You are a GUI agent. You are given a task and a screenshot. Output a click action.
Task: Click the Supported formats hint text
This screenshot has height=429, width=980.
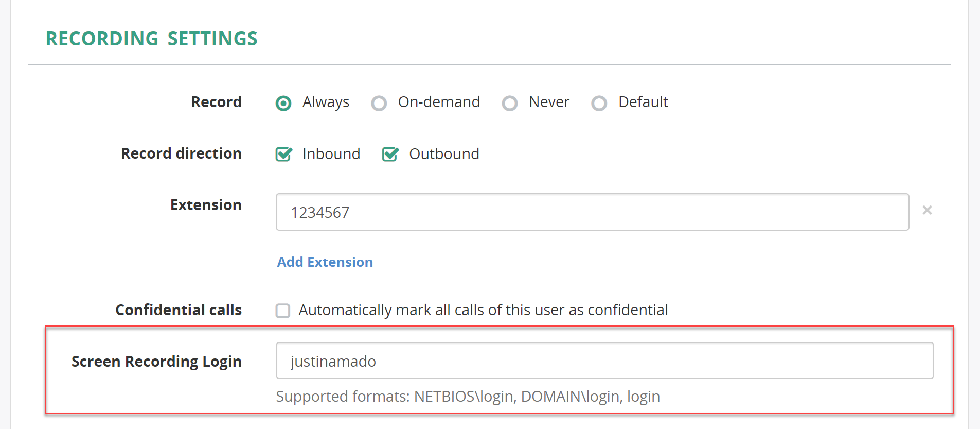[x=468, y=397]
